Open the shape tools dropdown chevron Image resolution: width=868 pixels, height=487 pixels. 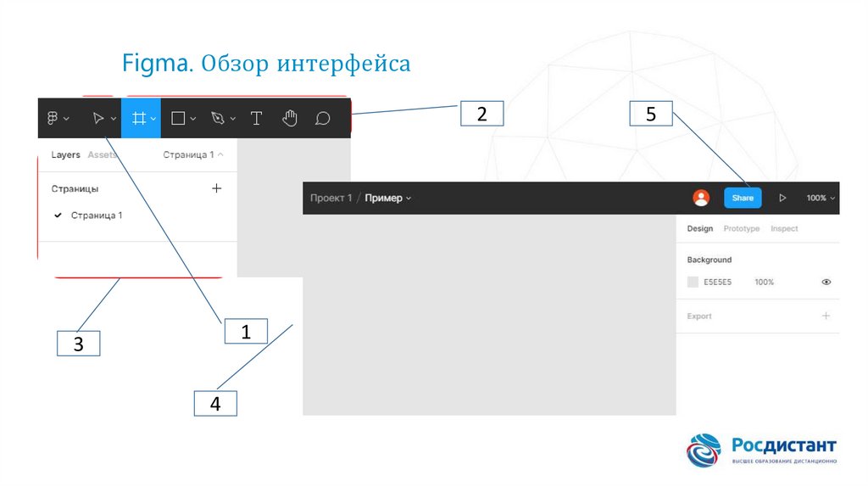pos(193,119)
